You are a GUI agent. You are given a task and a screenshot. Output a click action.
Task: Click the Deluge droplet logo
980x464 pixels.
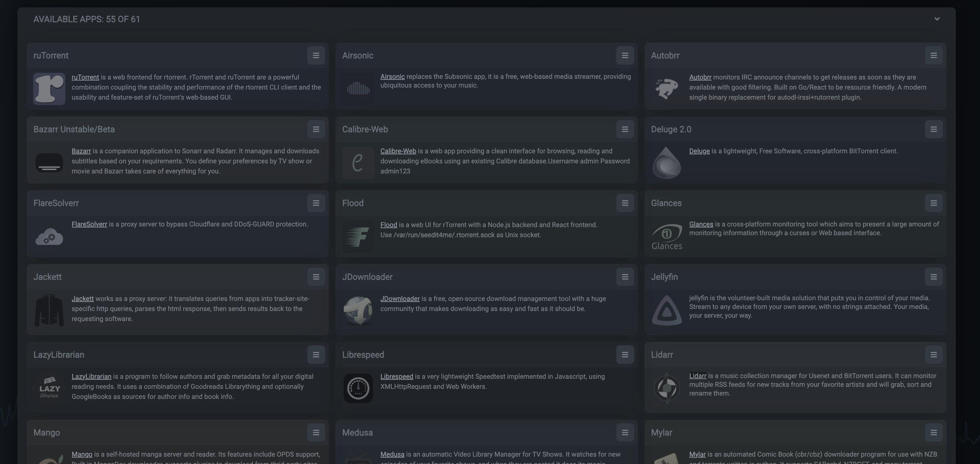coord(667,163)
